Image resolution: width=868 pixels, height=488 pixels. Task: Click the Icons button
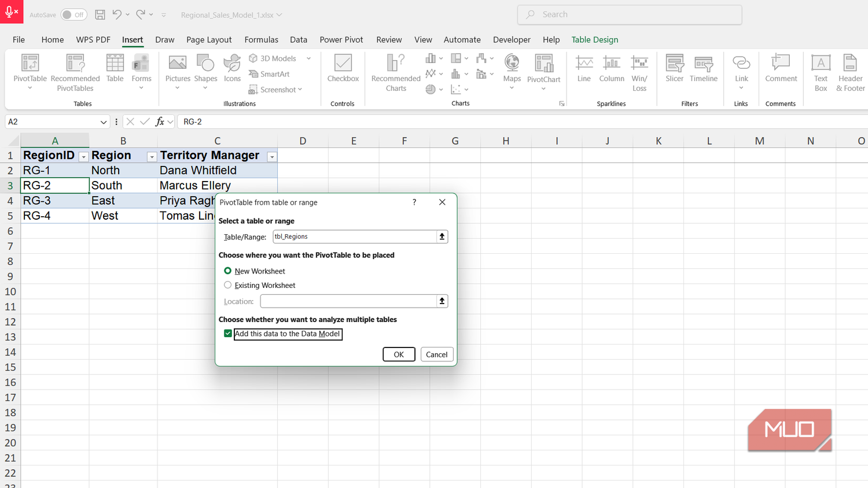pos(232,68)
